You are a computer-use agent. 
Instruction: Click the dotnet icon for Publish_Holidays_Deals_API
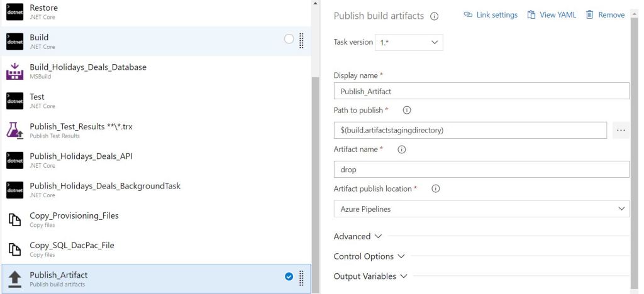pos(15,160)
